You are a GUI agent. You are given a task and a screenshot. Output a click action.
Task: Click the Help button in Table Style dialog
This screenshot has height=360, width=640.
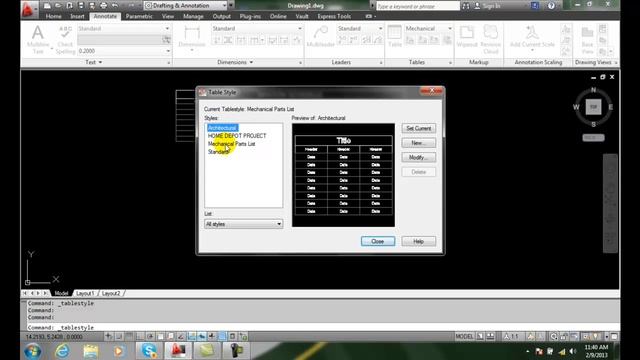418,242
